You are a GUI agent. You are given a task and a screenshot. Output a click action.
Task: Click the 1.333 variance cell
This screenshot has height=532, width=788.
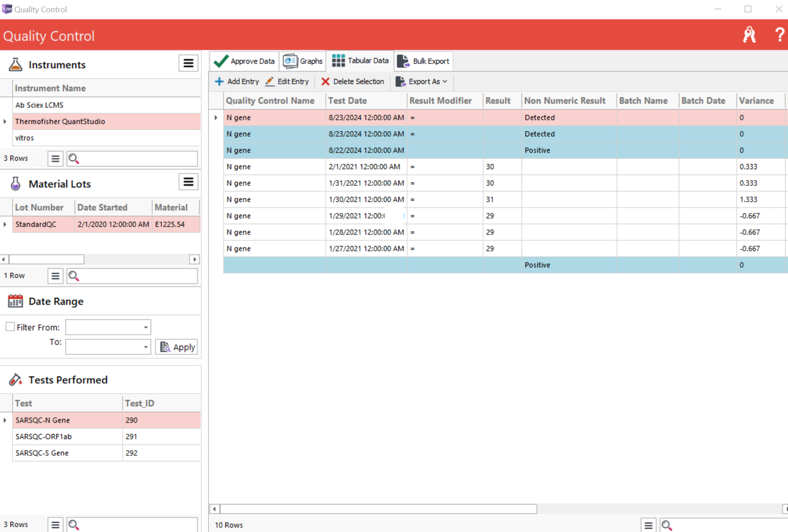coord(760,200)
